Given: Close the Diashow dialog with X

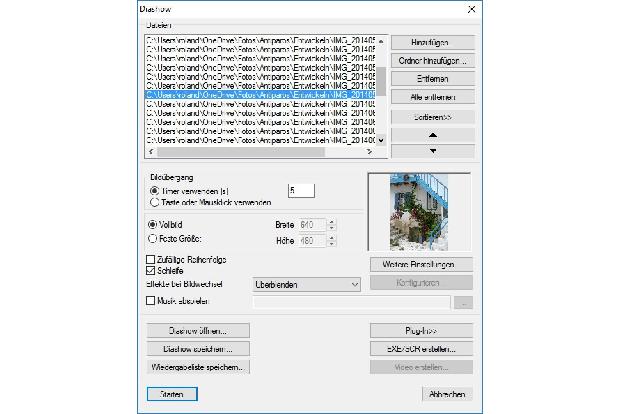Looking at the screenshot, I should pos(471,9).
